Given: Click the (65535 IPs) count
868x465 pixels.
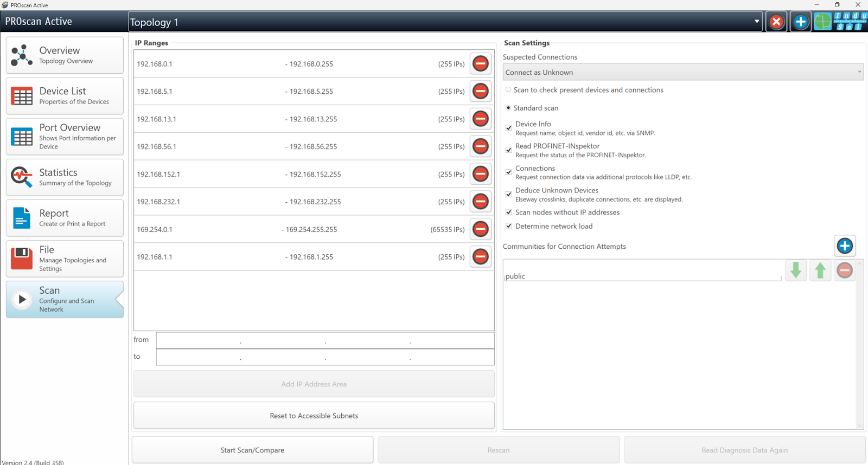Looking at the screenshot, I should click(x=448, y=229).
